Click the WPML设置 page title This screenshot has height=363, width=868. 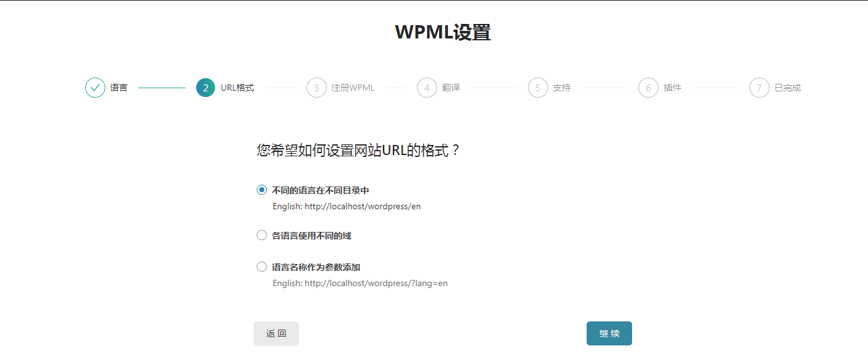pos(443,32)
